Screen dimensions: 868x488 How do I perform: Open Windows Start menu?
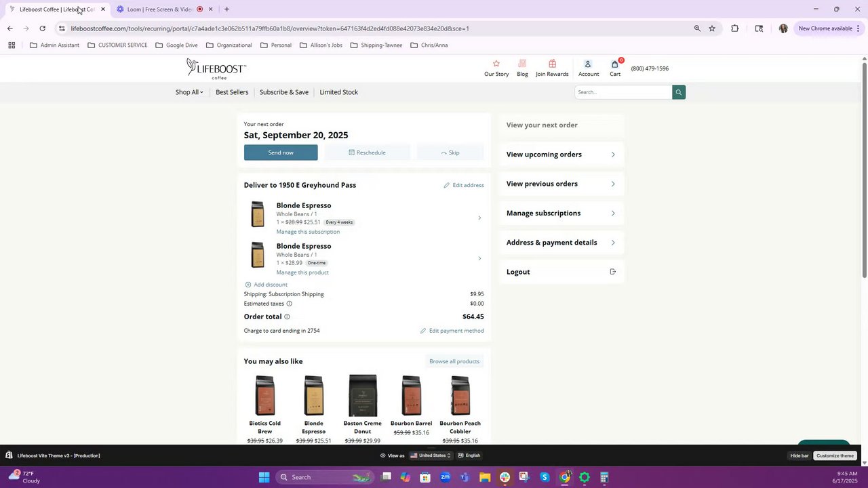click(x=264, y=477)
